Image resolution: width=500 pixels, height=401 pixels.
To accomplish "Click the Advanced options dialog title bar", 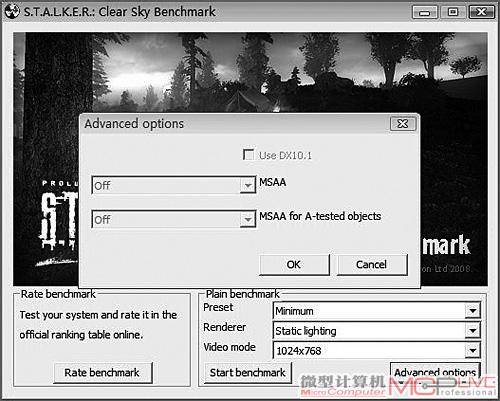I will click(x=233, y=124).
